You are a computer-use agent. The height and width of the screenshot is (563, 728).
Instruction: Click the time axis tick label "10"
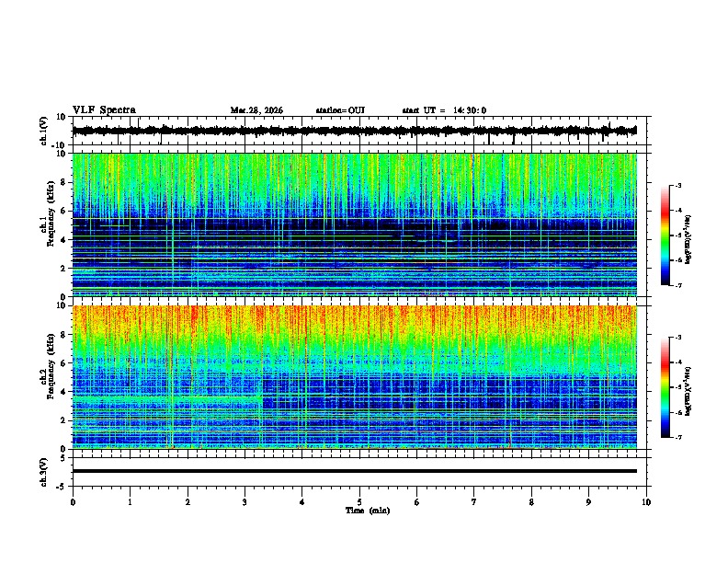pyautogui.click(x=646, y=502)
